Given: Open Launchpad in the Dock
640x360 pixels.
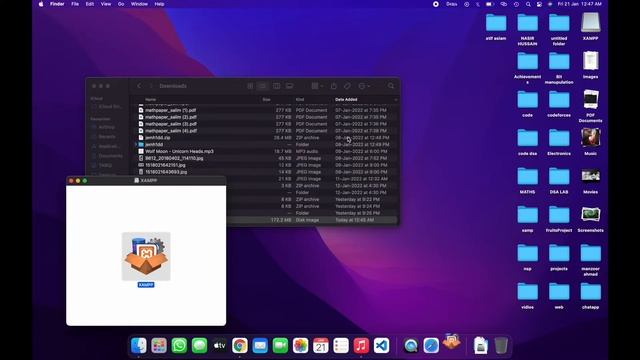Looking at the screenshot, I should (x=159, y=346).
